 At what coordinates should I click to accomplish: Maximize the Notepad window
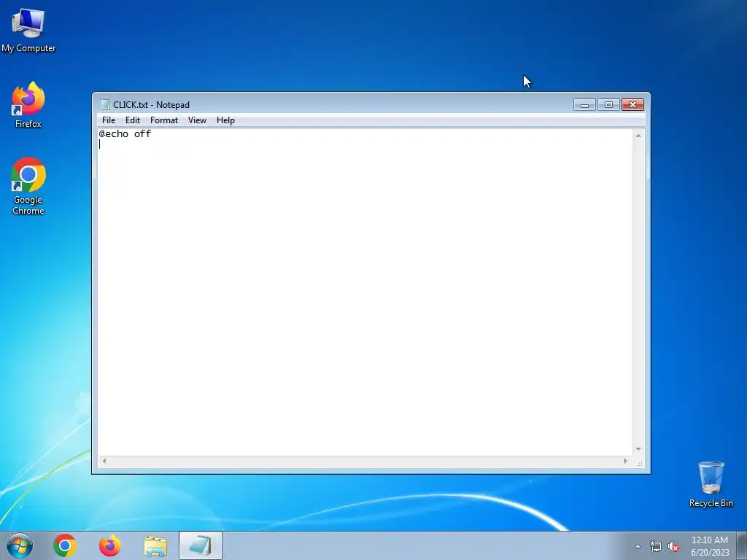pos(608,104)
